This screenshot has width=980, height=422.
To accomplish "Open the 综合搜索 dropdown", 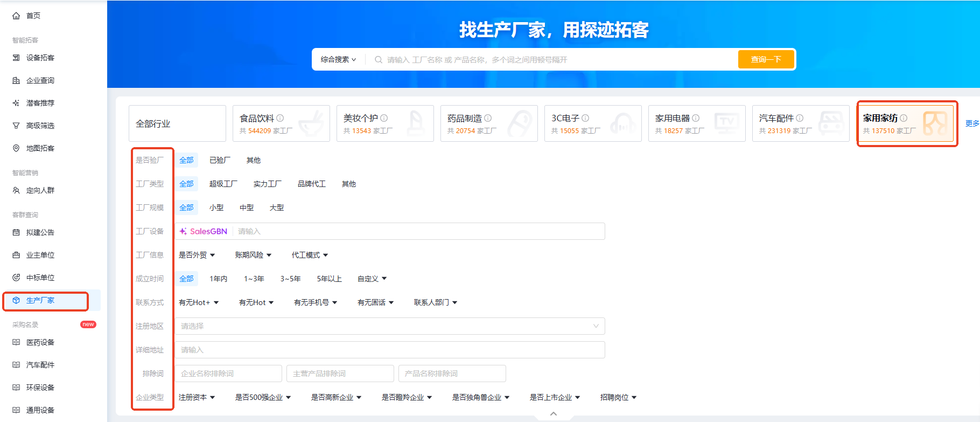I will click(338, 59).
